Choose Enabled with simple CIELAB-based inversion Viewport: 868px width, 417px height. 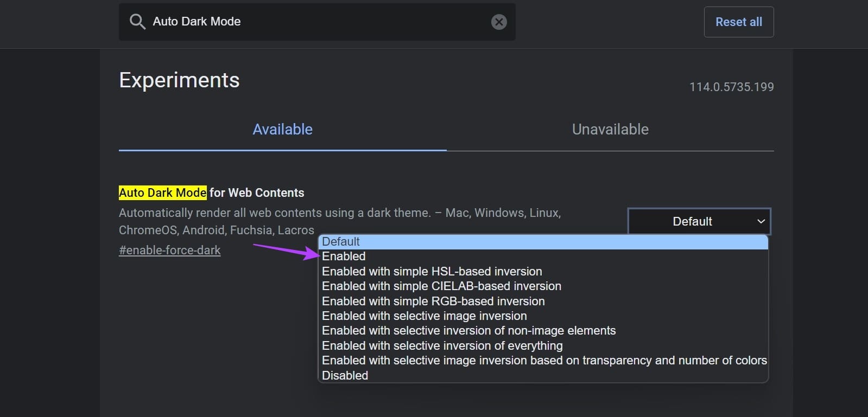(543, 286)
